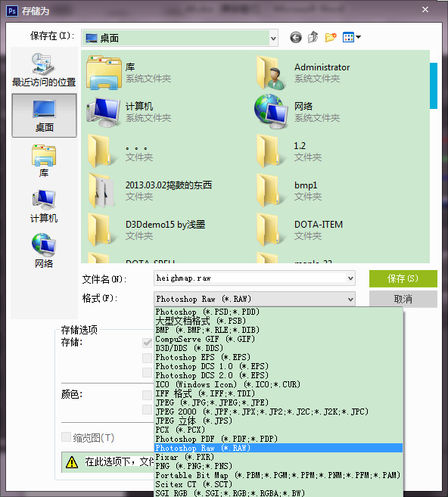The width and height of the screenshot is (448, 497).
Task: Choose Photoshop PDF format
Action: pyautogui.click(x=278, y=439)
